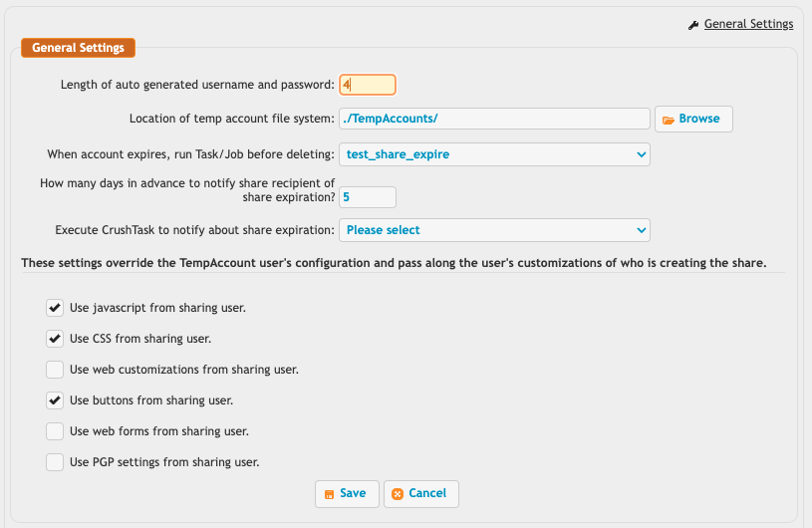Uncheck Use buttons from sharing user
The height and width of the screenshot is (528, 812).
(x=55, y=400)
